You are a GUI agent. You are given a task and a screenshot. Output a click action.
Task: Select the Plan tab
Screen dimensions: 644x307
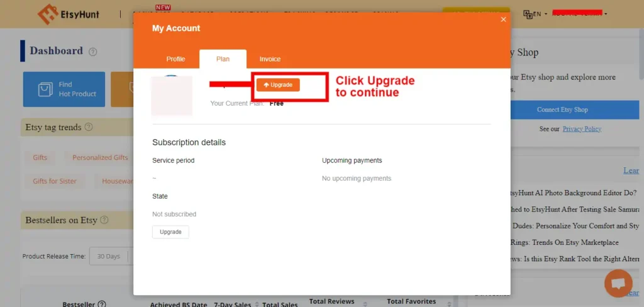click(223, 59)
